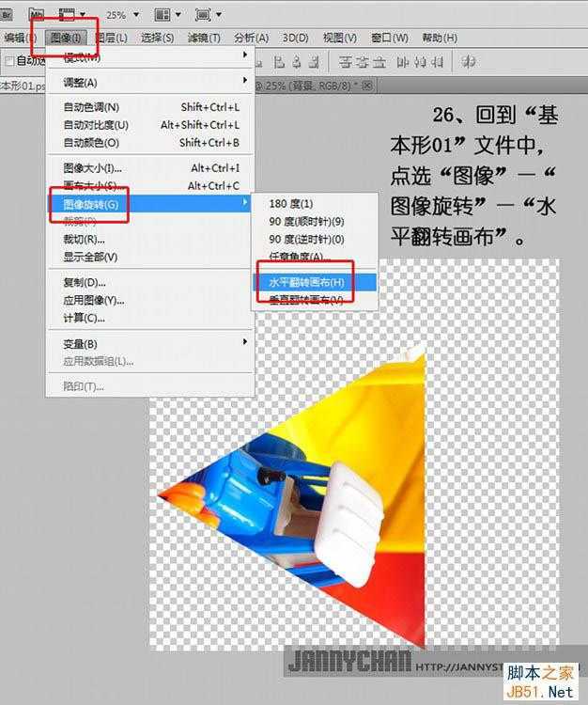Rotate canvas by 180 度(1)
Viewport: 588px width, 705px height.
315,204
